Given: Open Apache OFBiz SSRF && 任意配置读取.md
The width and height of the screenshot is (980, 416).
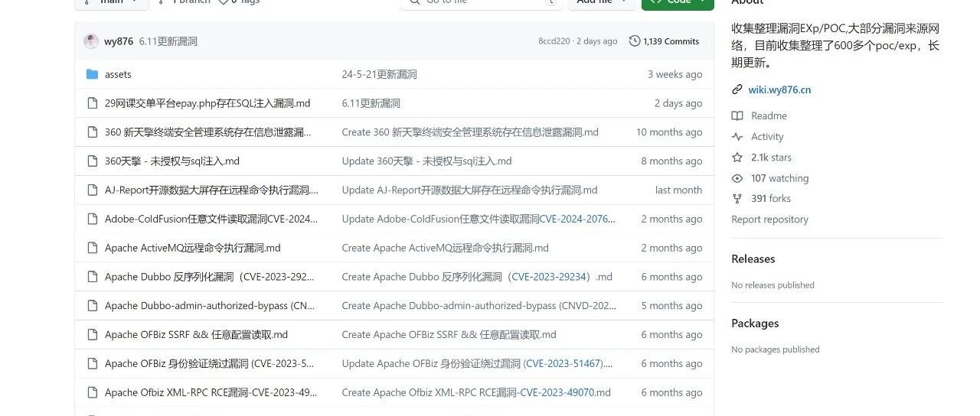Looking at the screenshot, I should tap(196, 335).
